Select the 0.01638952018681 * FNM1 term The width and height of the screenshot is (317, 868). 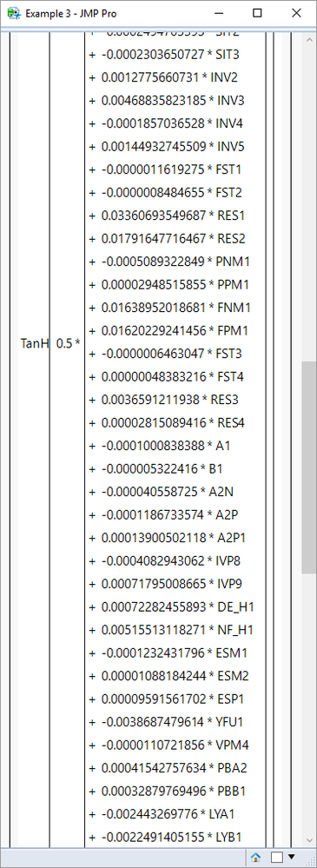176,308
